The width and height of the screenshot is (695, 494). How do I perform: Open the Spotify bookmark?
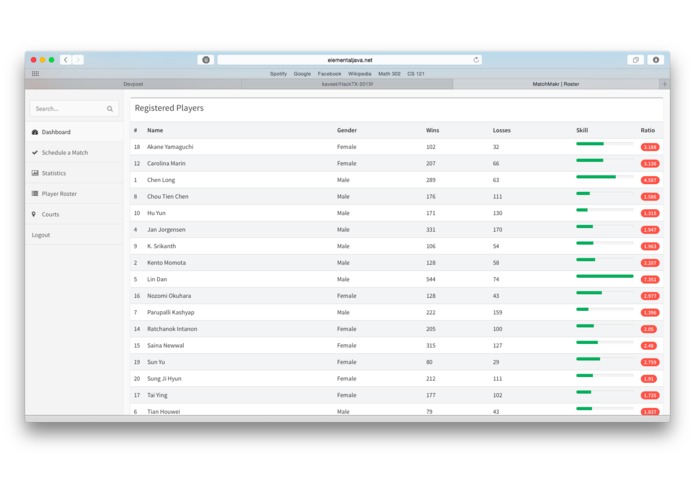[x=278, y=74]
